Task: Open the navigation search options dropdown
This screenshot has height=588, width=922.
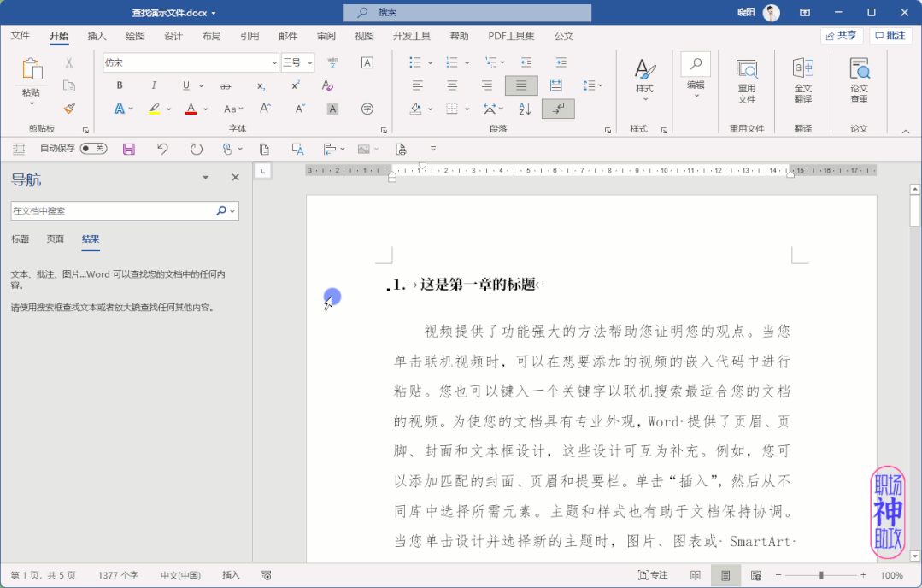Action: coord(233,210)
